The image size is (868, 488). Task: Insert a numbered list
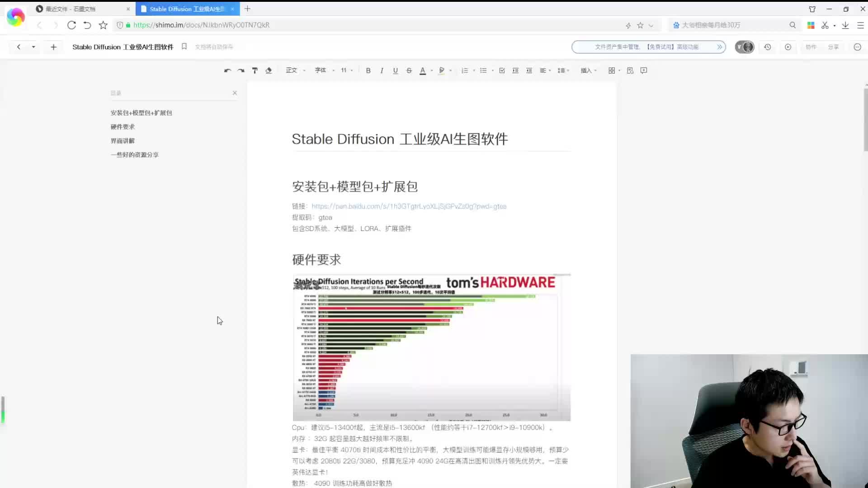point(465,70)
